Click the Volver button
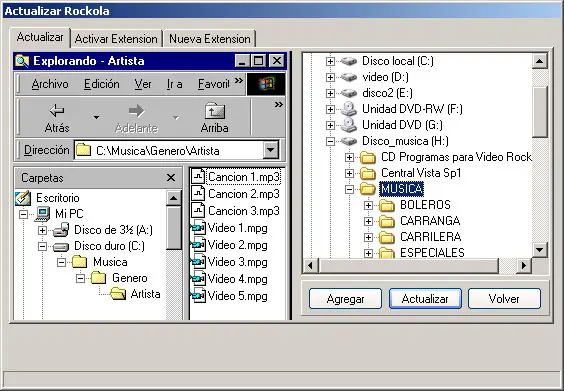This screenshot has height=391, width=564. point(504,299)
